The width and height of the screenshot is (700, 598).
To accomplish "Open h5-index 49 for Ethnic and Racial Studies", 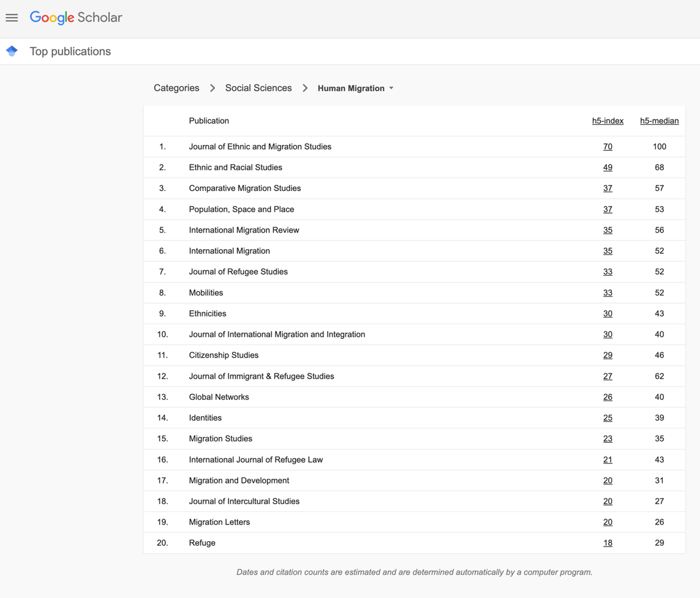I will click(607, 167).
